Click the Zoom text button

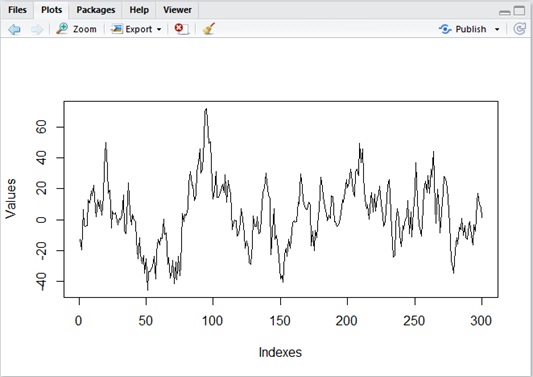coord(85,29)
